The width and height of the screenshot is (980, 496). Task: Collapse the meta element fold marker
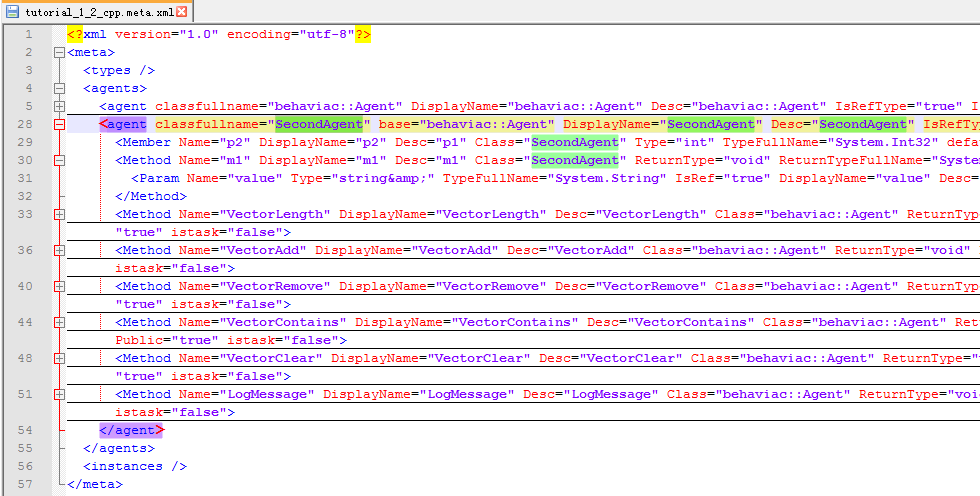pos(59,52)
